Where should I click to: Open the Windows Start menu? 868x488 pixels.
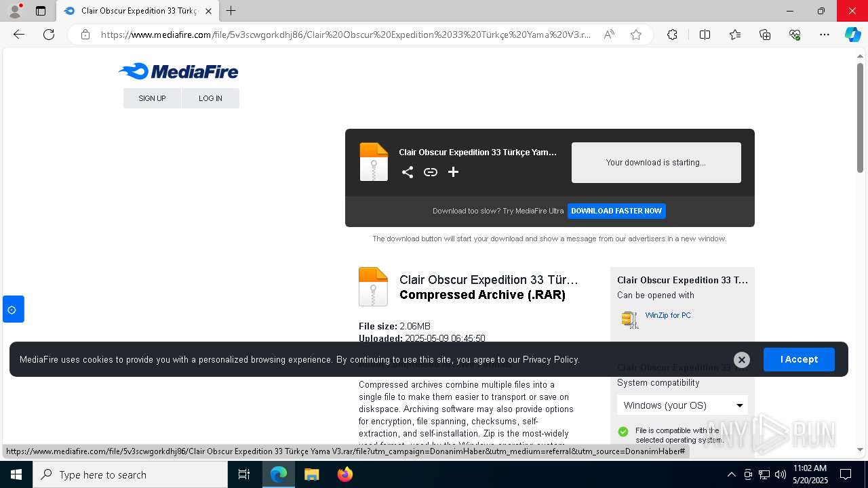coord(16,474)
